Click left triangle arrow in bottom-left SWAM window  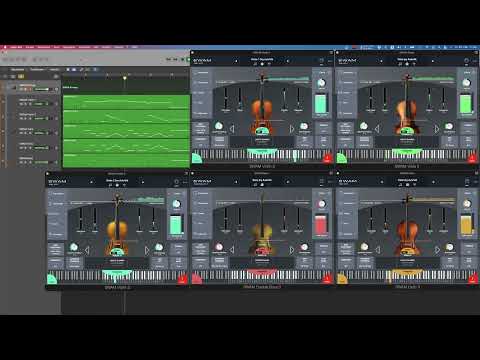(x=87, y=250)
